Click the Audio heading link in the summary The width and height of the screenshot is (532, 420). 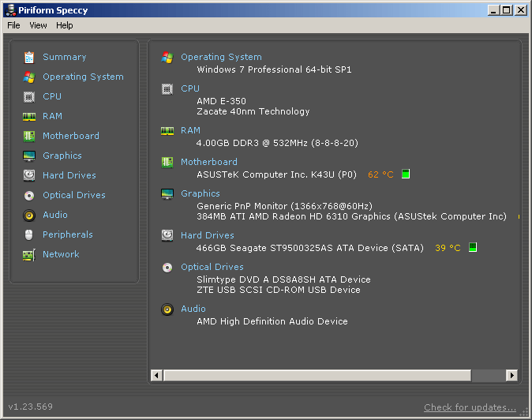(193, 309)
